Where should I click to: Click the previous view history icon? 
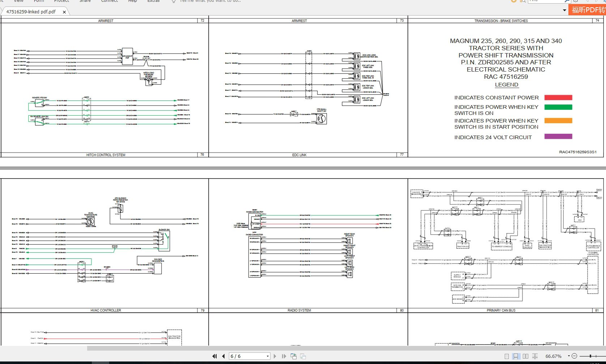(294, 356)
